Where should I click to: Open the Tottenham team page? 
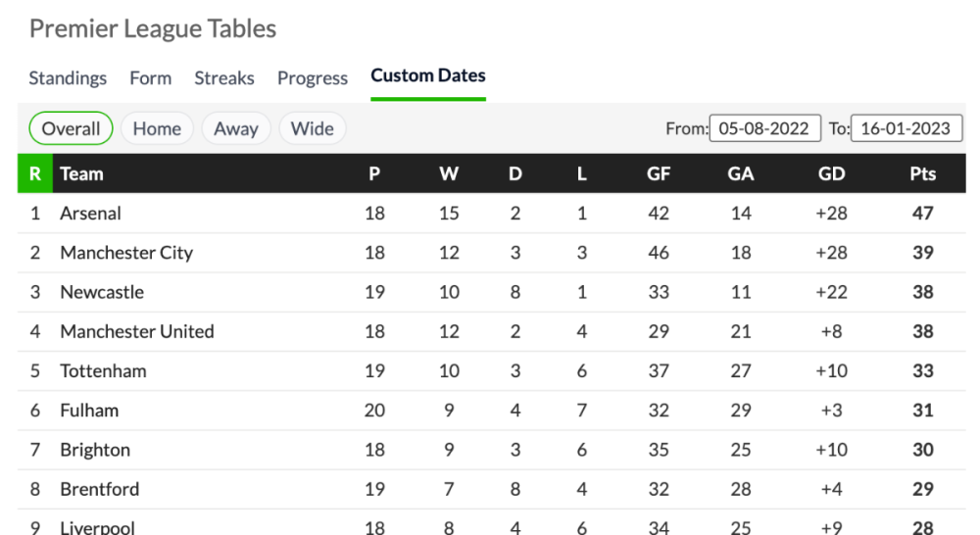click(103, 370)
